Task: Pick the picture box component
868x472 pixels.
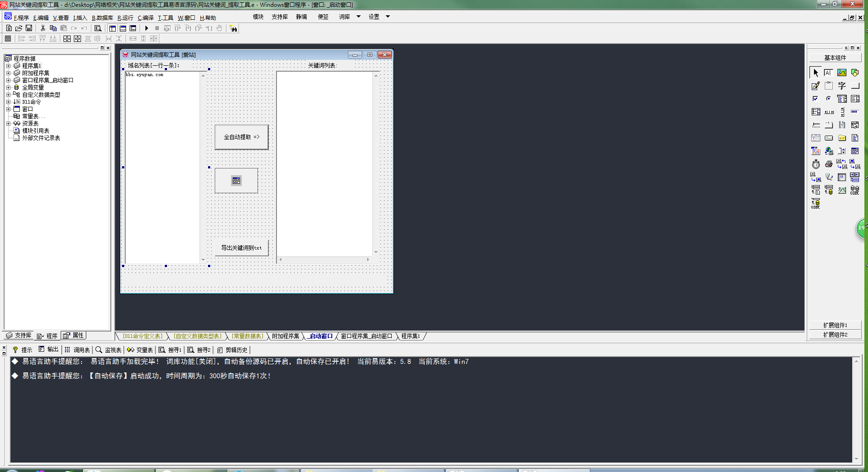Action: point(842,73)
